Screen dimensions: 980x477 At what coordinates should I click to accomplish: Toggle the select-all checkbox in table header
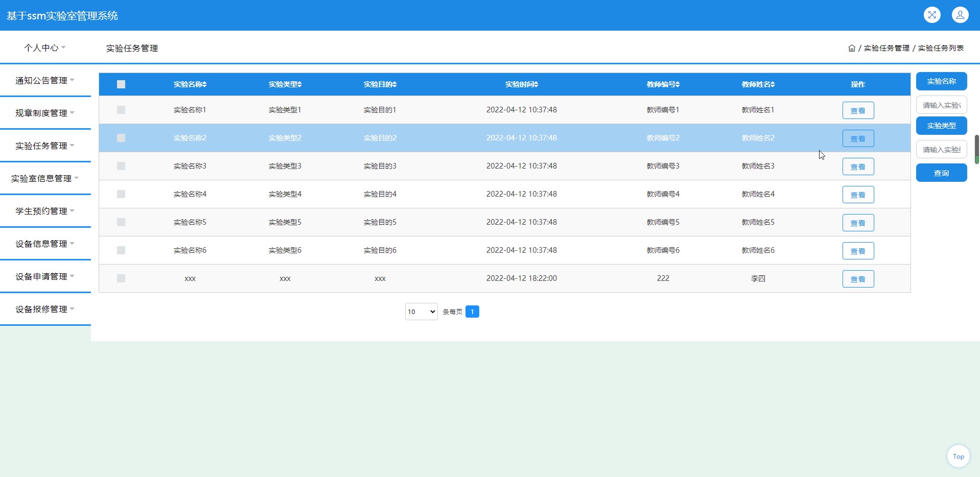coord(121,84)
